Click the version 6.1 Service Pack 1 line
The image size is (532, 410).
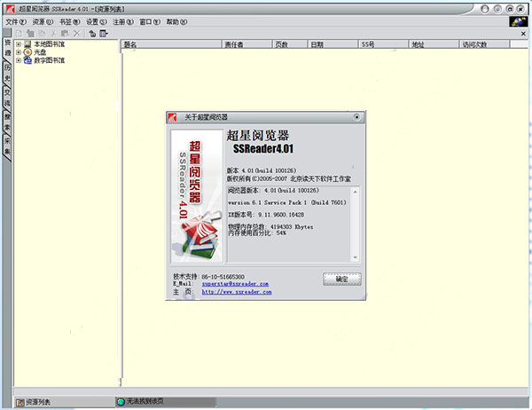(x=287, y=202)
